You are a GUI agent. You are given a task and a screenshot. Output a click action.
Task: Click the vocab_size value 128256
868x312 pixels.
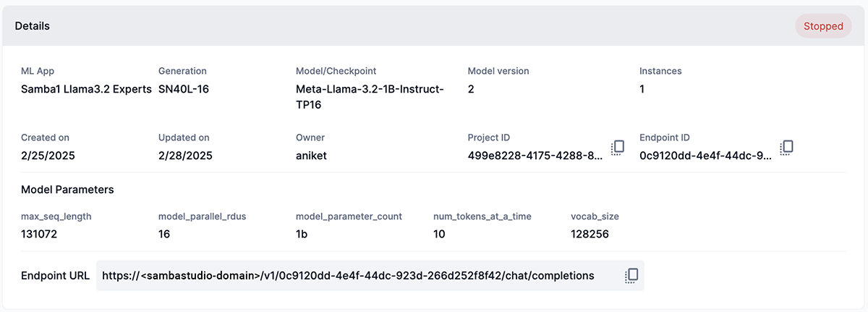[590, 235]
